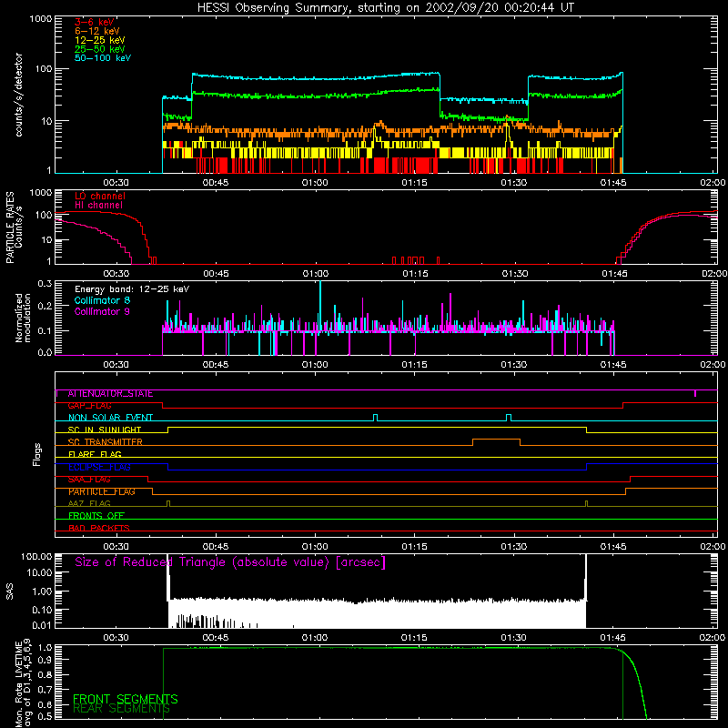The height and width of the screenshot is (728, 728).
Task: Select the 3-6 keV legend label
Action: tap(95, 22)
